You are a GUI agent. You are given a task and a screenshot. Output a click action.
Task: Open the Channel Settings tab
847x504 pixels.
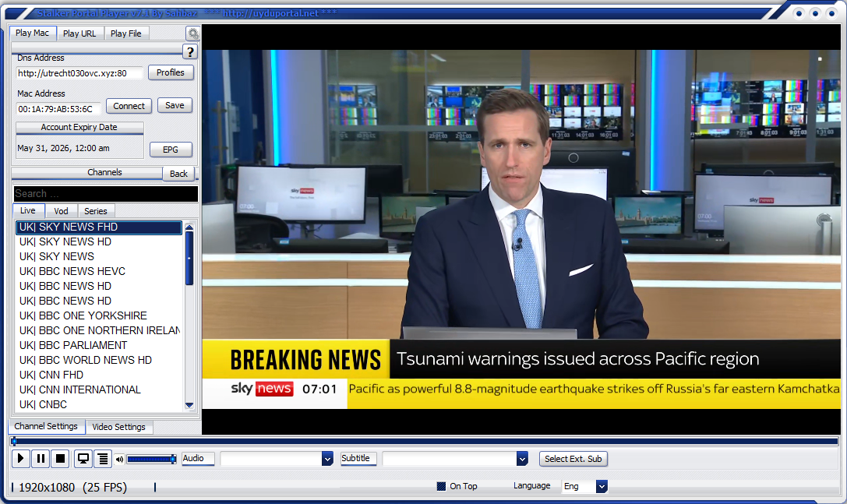point(47,426)
